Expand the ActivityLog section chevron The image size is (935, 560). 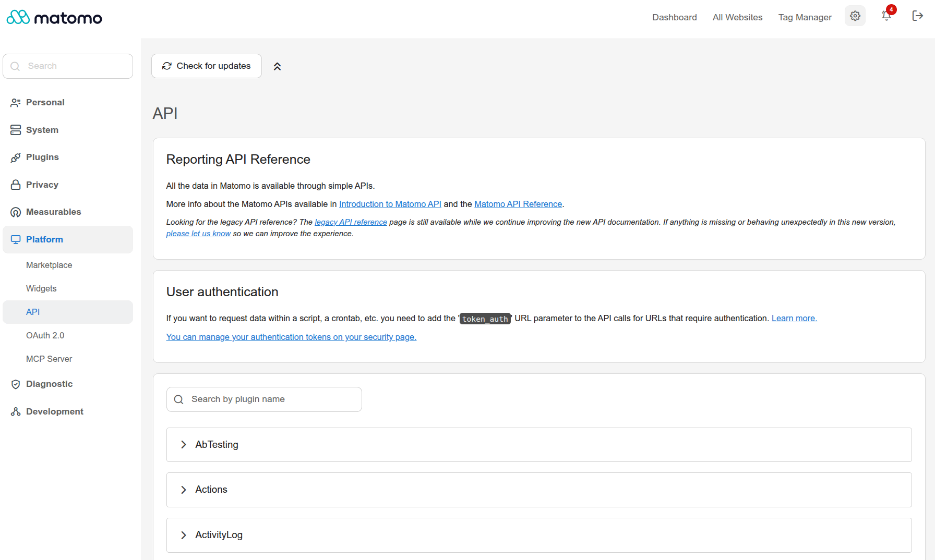tap(184, 535)
